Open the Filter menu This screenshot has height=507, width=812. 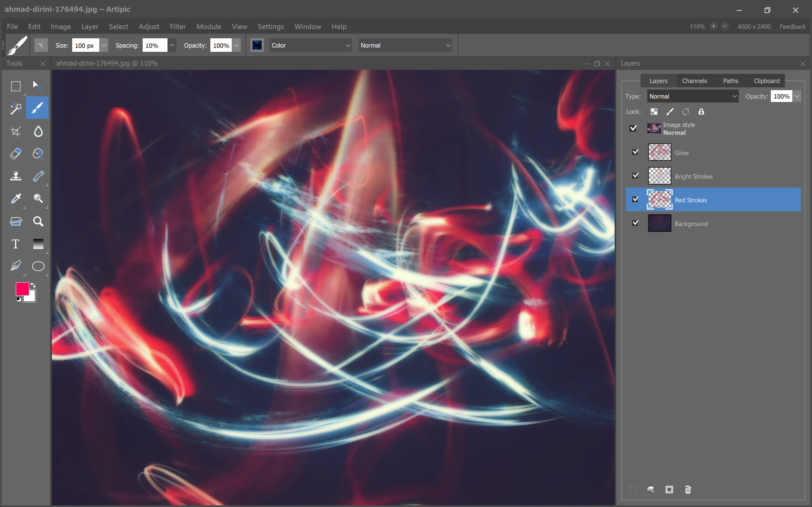click(x=178, y=27)
